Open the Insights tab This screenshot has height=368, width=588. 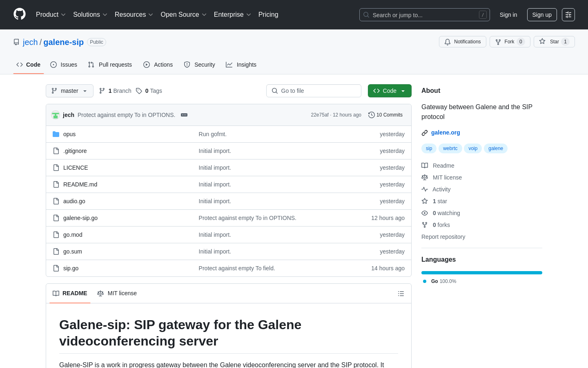pyautogui.click(x=241, y=65)
